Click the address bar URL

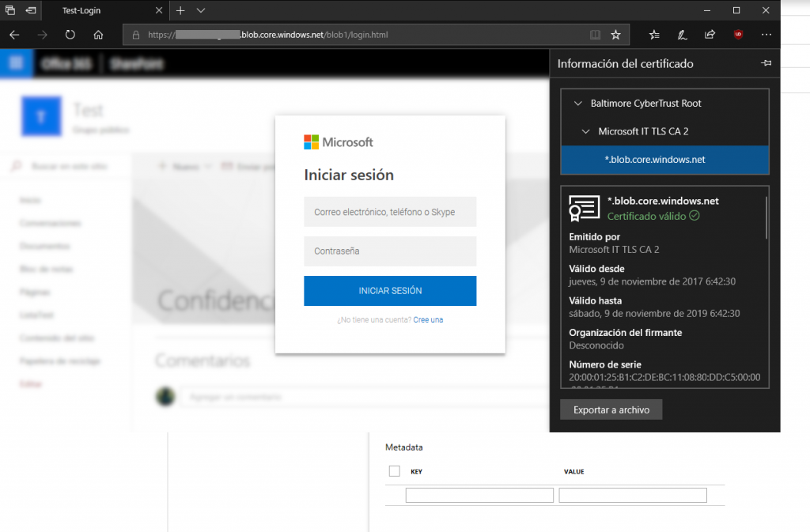click(267, 35)
